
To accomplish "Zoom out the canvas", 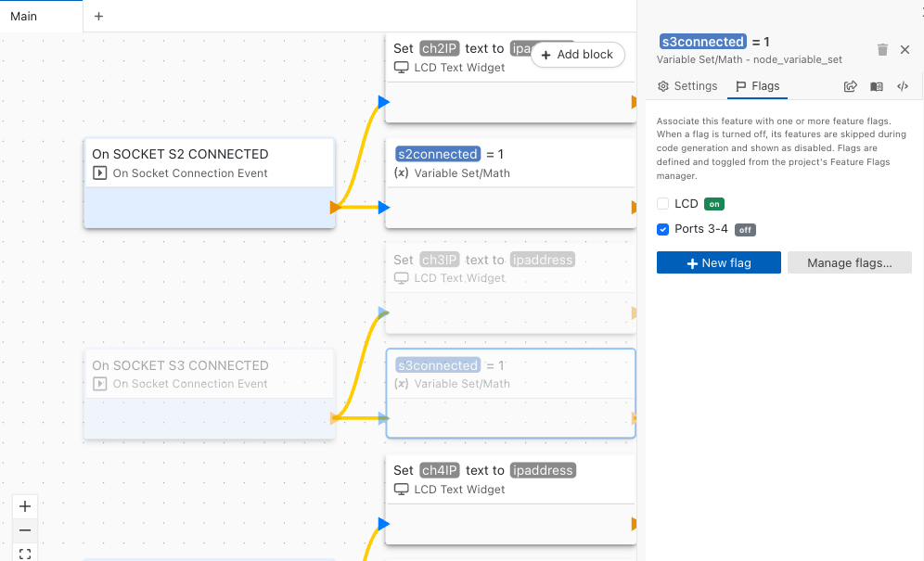I will click(25, 530).
